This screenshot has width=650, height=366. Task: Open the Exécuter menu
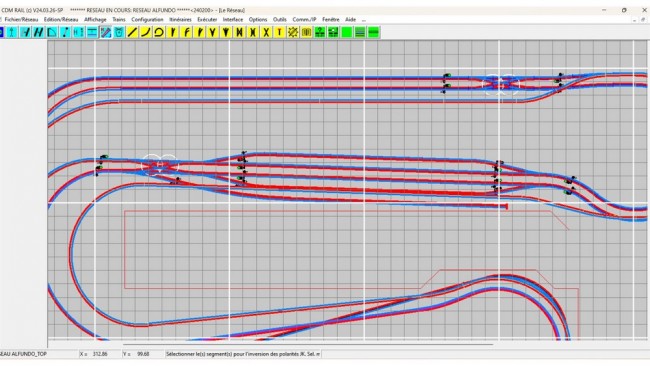tap(207, 19)
